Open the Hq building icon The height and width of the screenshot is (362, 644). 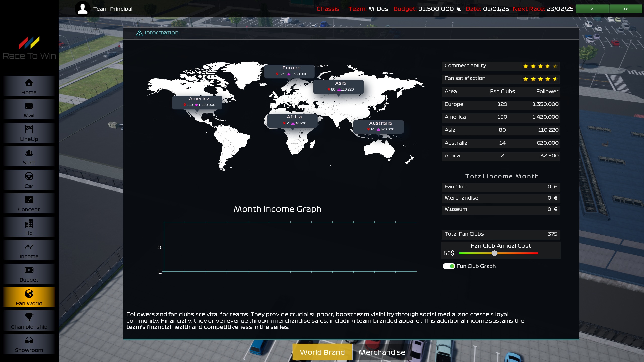click(x=29, y=223)
